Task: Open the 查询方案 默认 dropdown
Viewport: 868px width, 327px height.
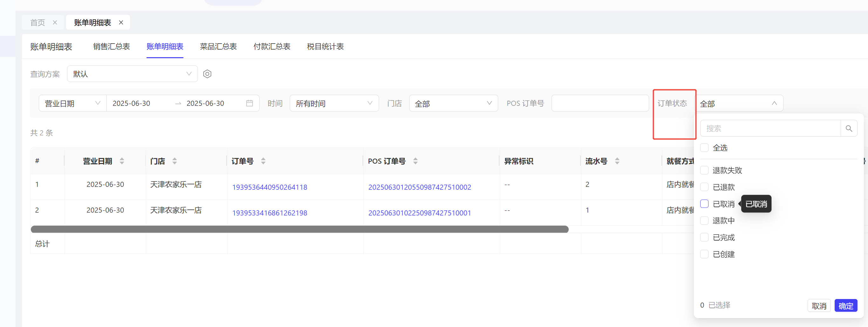Action: (x=132, y=74)
